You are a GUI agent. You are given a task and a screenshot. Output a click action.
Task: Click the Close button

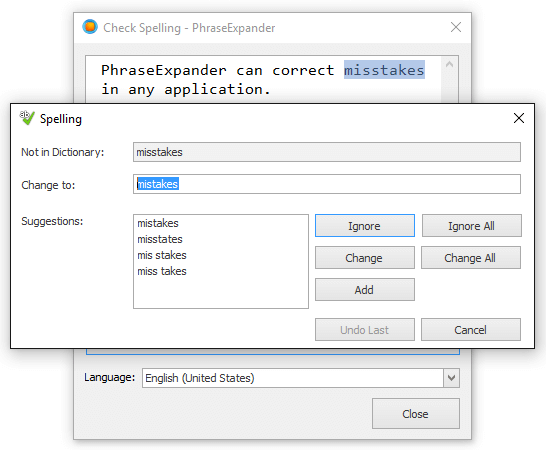pos(415,414)
